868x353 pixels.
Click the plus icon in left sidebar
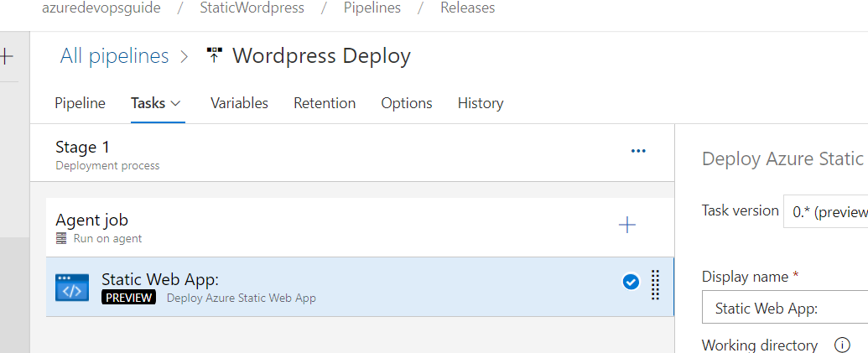tap(8, 57)
